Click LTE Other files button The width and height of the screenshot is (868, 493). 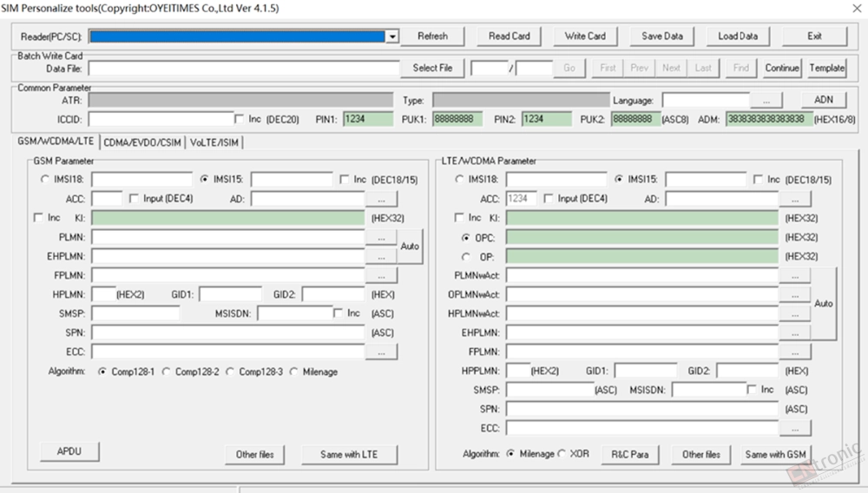pos(700,454)
